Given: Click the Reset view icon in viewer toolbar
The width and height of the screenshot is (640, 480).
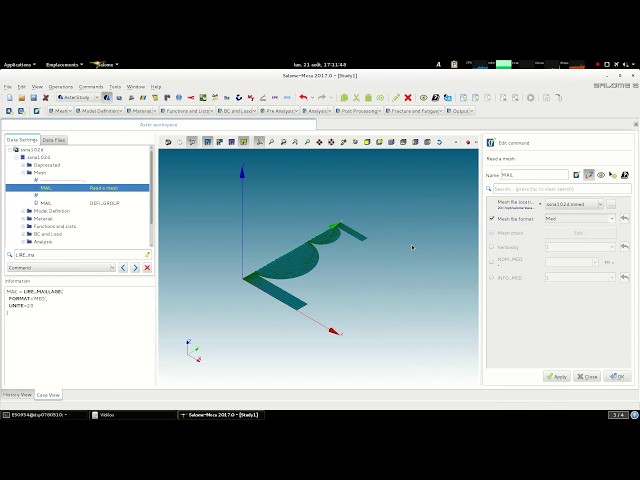Looking at the screenshot, I should point(439,142).
